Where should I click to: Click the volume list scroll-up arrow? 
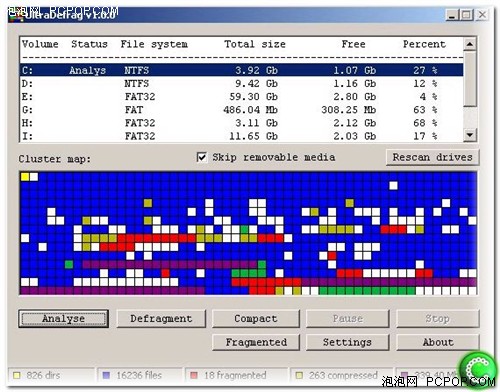470,44
